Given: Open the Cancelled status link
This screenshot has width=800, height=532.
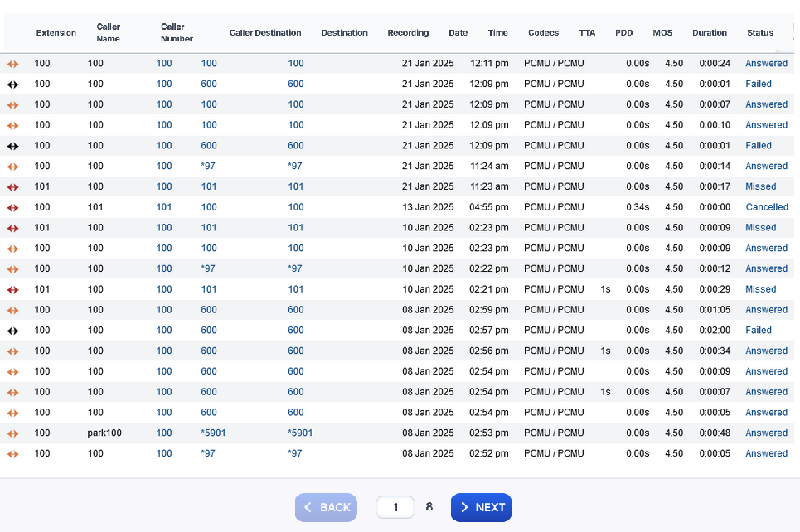Looking at the screenshot, I should [766, 207].
